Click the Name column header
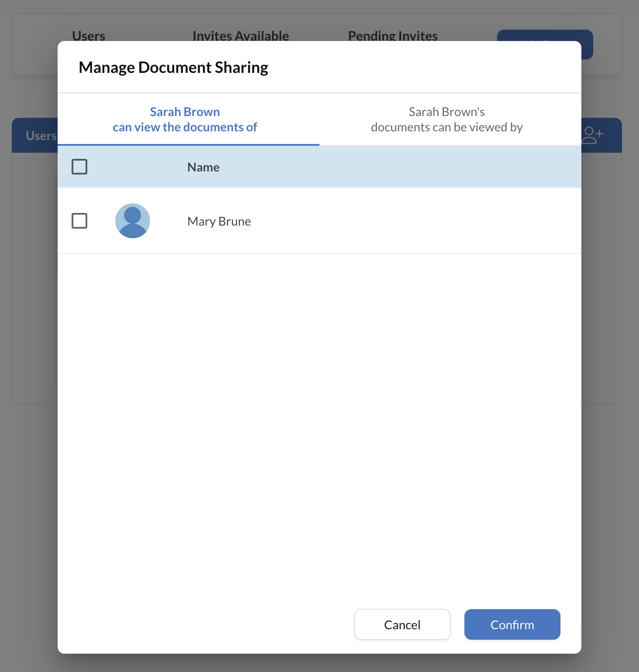This screenshot has height=672, width=639. coord(203,167)
